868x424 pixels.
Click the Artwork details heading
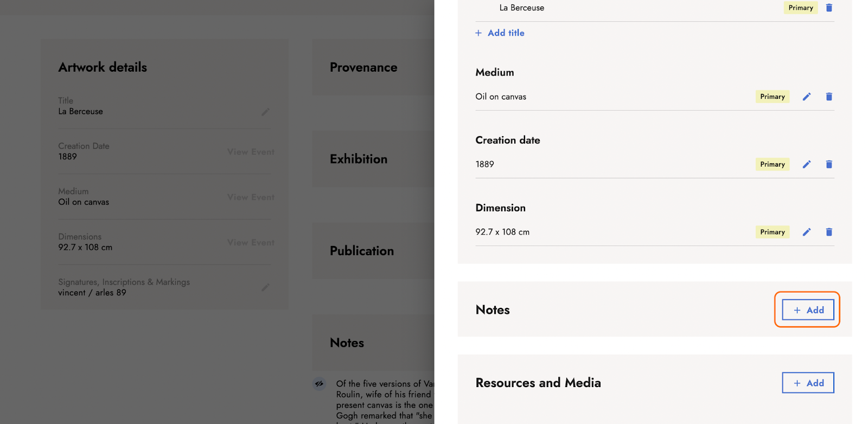tap(103, 67)
